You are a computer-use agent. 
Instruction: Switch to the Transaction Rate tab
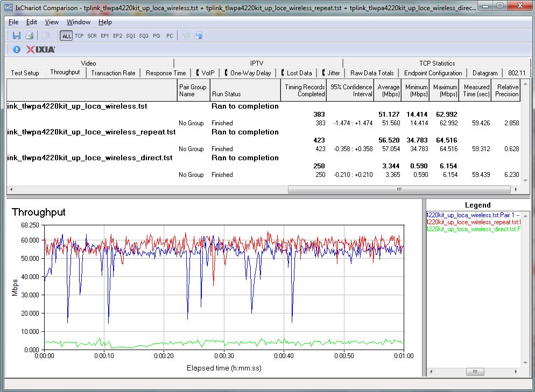tap(113, 73)
